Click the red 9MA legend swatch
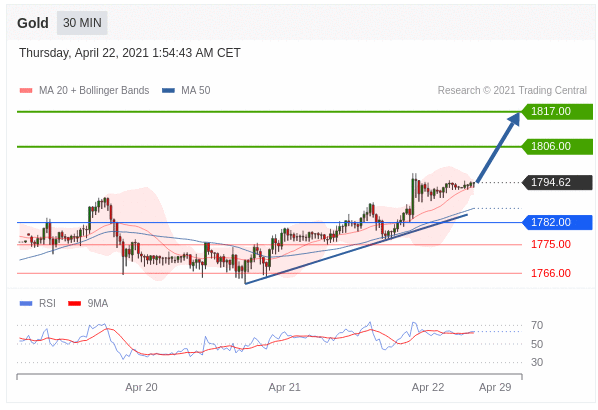 [x=74, y=304]
